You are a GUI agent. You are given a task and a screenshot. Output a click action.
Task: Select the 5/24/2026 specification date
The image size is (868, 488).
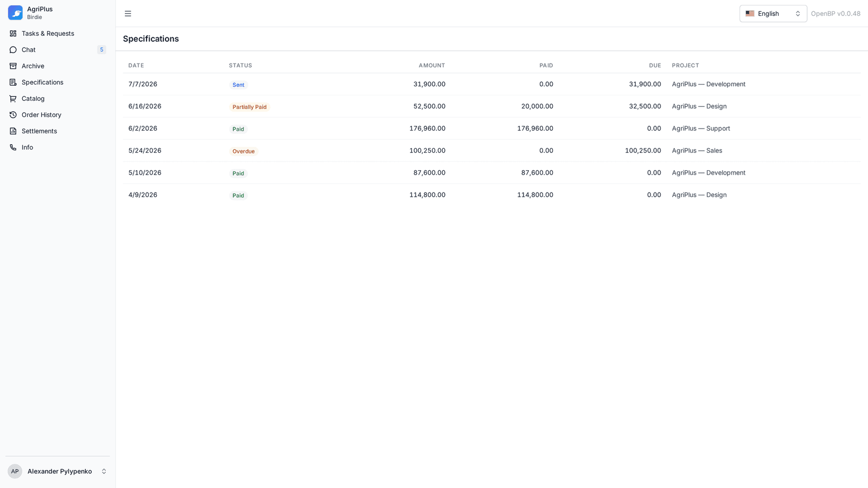(145, 151)
